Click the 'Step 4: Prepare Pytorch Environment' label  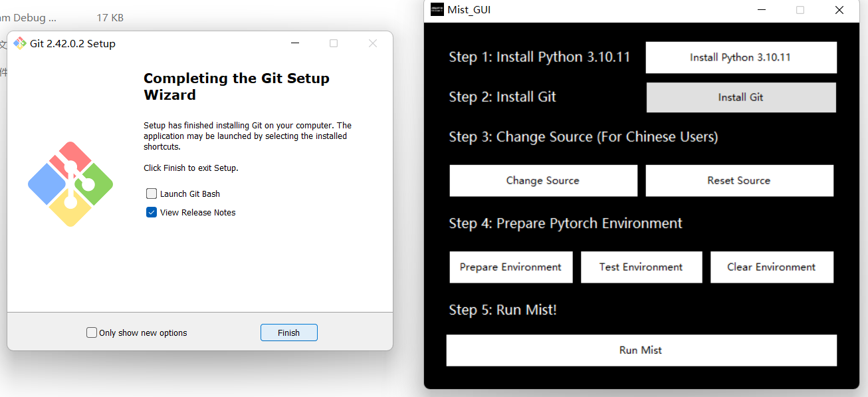(566, 223)
